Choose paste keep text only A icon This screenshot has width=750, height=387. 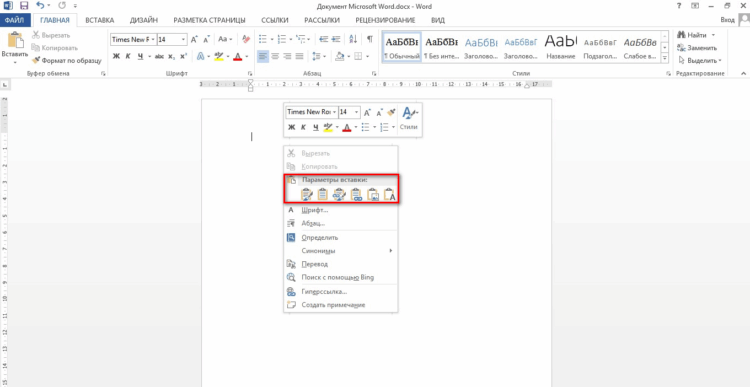(x=390, y=194)
